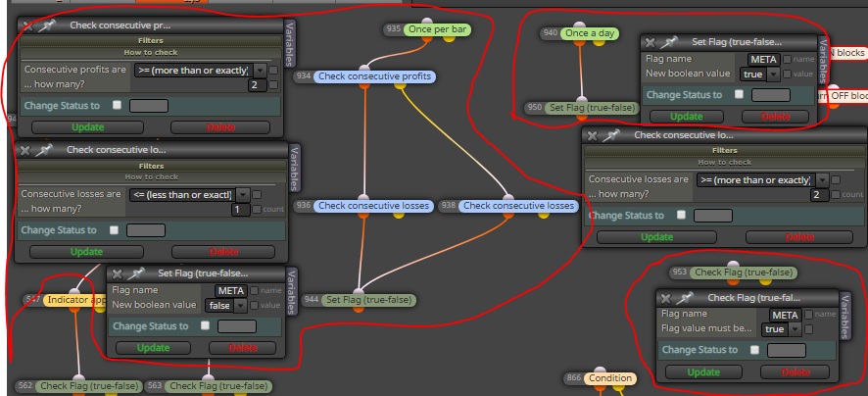Click yellow output dot of Check consecutive profits node
Image resolution: width=868 pixels, height=396 pixels.
401,84
